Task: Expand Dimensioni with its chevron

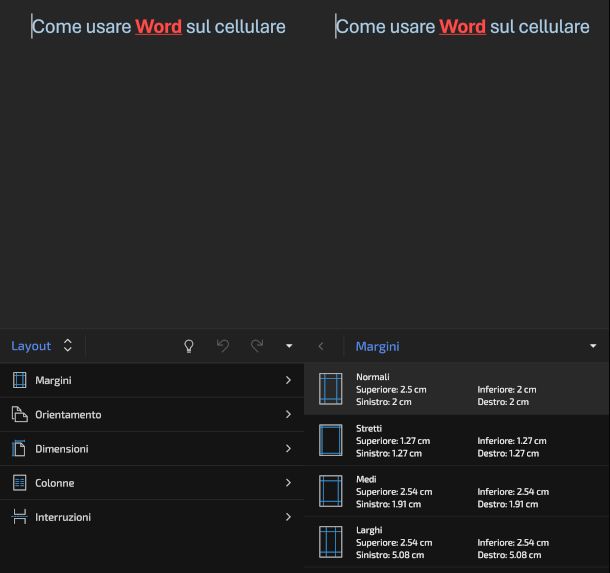Action: pyautogui.click(x=288, y=449)
